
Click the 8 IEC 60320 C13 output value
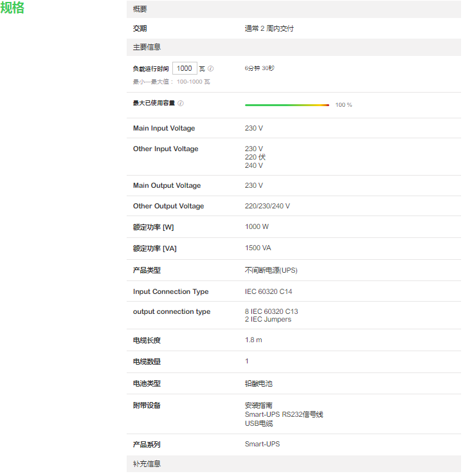tap(271, 311)
